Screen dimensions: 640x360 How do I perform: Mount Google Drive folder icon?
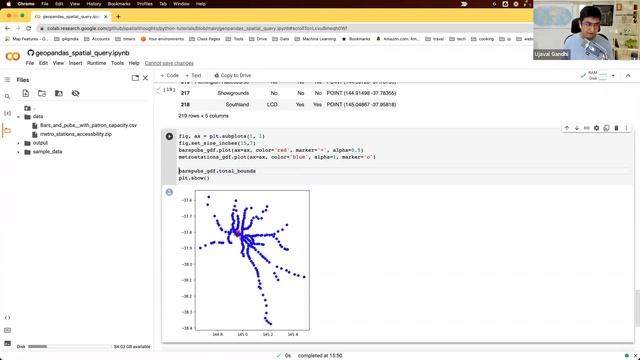(59, 93)
